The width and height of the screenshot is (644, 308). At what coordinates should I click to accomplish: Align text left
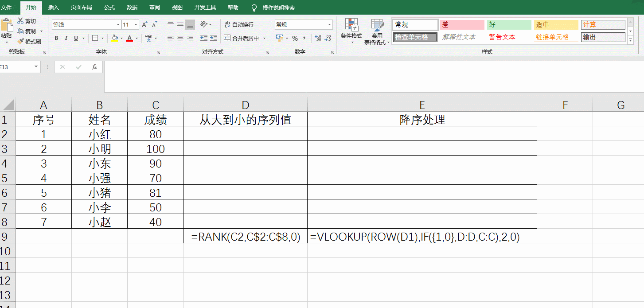[171, 39]
